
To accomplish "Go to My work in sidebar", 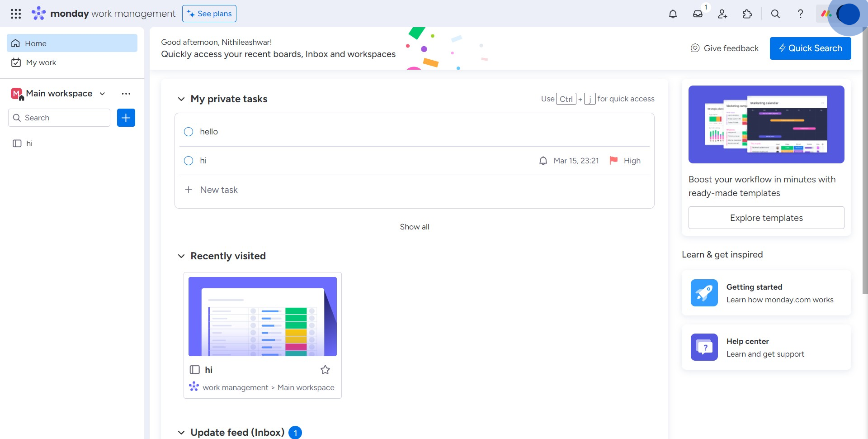I will [41, 62].
